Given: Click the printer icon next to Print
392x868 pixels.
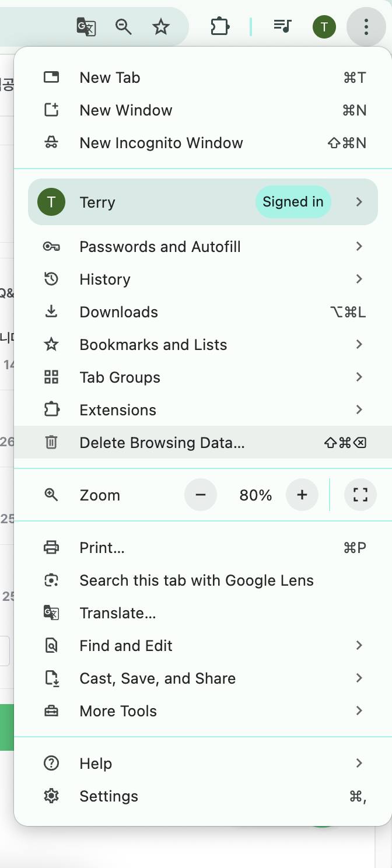Looking at the screenshot, I should (x=51, y=547).
